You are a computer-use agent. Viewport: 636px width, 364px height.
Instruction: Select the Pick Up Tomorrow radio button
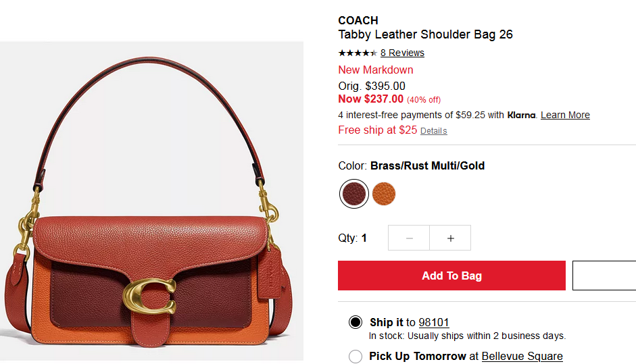click(x=356, y=357)
